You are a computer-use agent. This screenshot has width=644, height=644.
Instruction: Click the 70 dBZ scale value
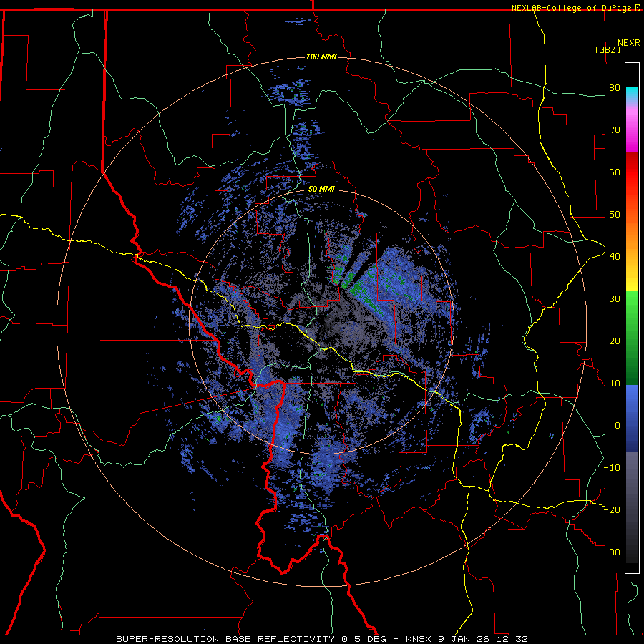pyautogui.click(x=615, y=130)
